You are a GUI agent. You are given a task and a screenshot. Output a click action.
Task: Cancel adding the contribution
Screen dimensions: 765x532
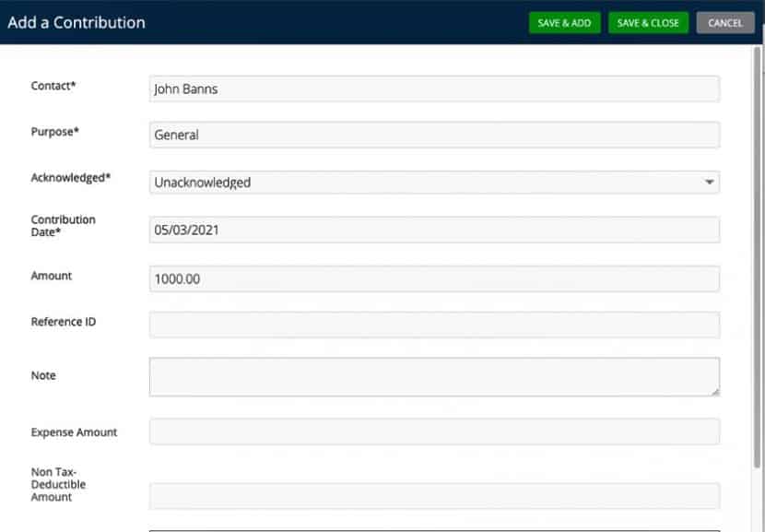725,23
